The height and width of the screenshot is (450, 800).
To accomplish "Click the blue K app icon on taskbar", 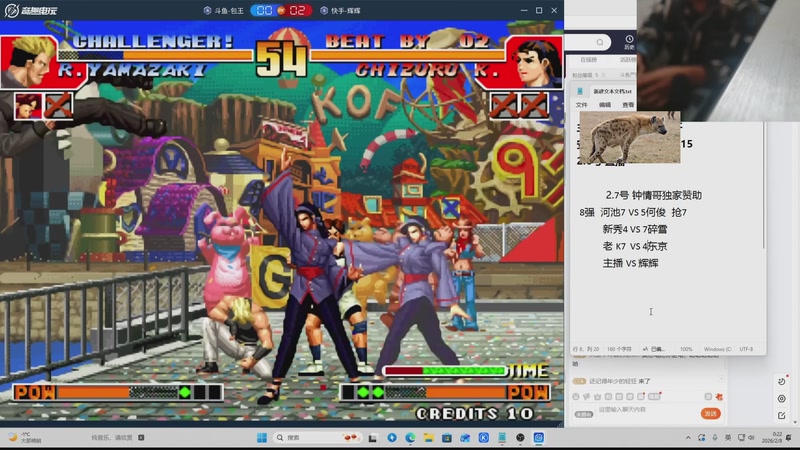I will click(484, 438).
